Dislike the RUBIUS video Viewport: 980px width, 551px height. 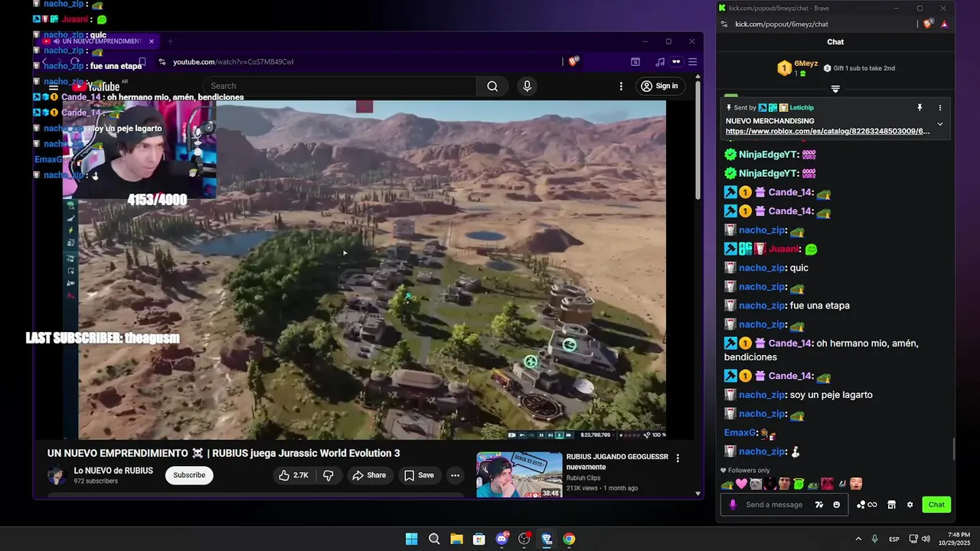(x=328, y=475)
